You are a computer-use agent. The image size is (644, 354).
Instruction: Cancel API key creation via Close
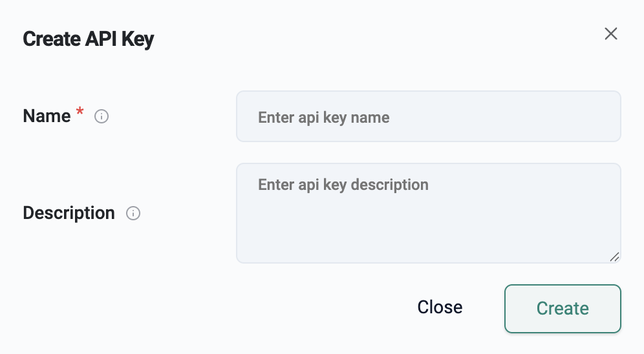pyautogui.click(x=440, y=307)
